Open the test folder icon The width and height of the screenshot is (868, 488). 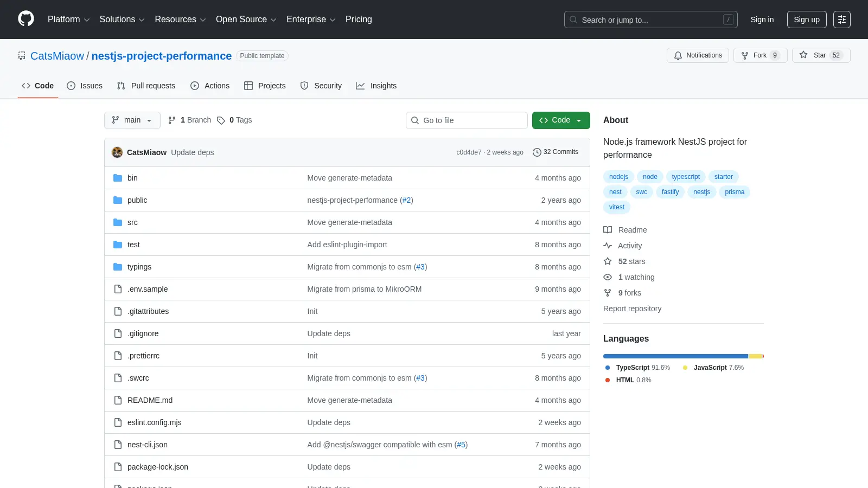pyautogui.click(x=118, y=245)
